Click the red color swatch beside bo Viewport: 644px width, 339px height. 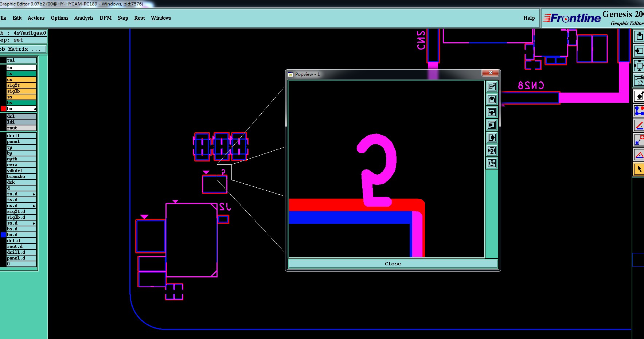point(3,109)
